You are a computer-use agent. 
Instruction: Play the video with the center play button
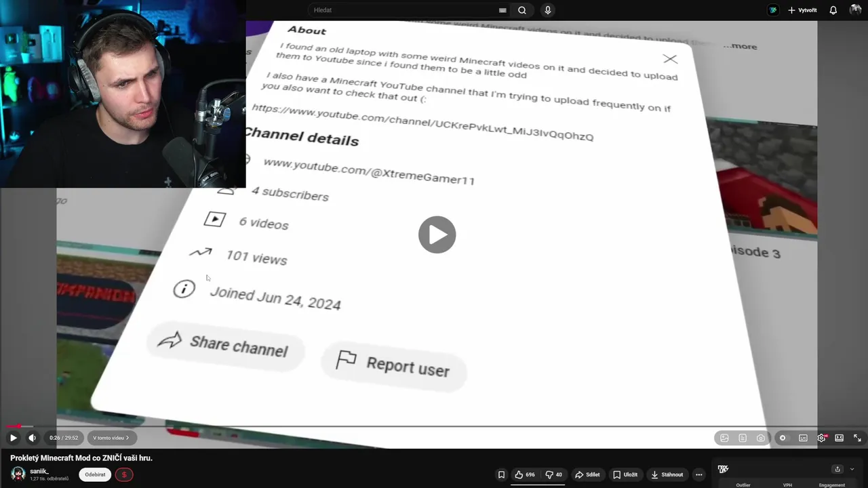point(437,235)
